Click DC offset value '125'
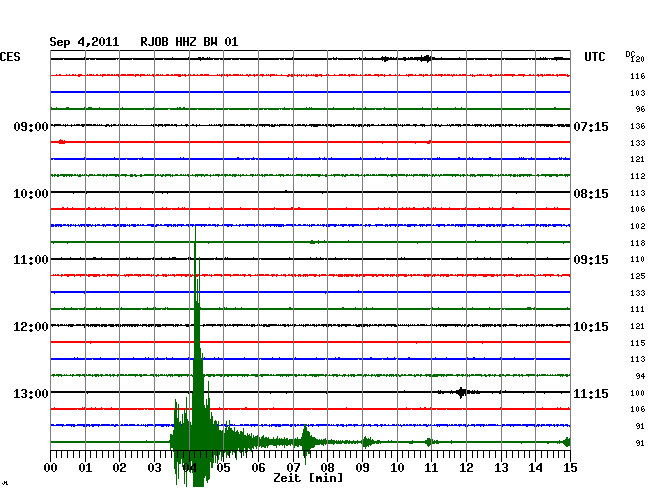The width and height of the screenshot is (650, 494). click(x=638, y=276)
